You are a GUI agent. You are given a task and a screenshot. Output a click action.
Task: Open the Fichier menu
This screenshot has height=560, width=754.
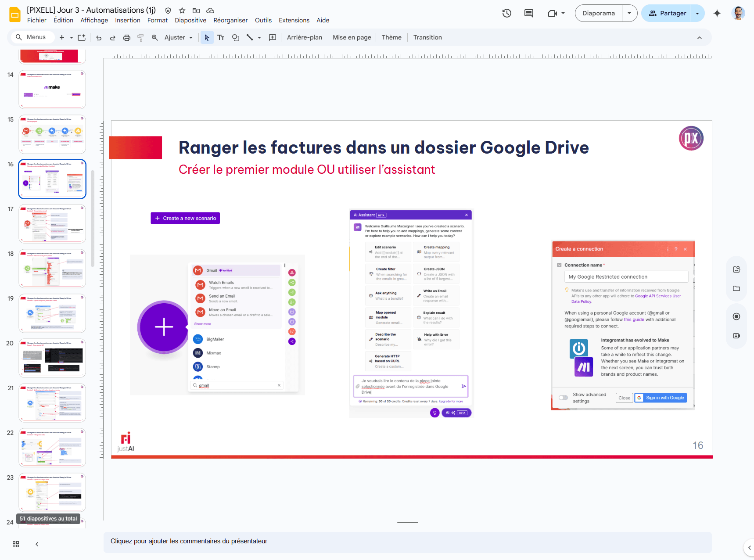[x=37, y=20]
